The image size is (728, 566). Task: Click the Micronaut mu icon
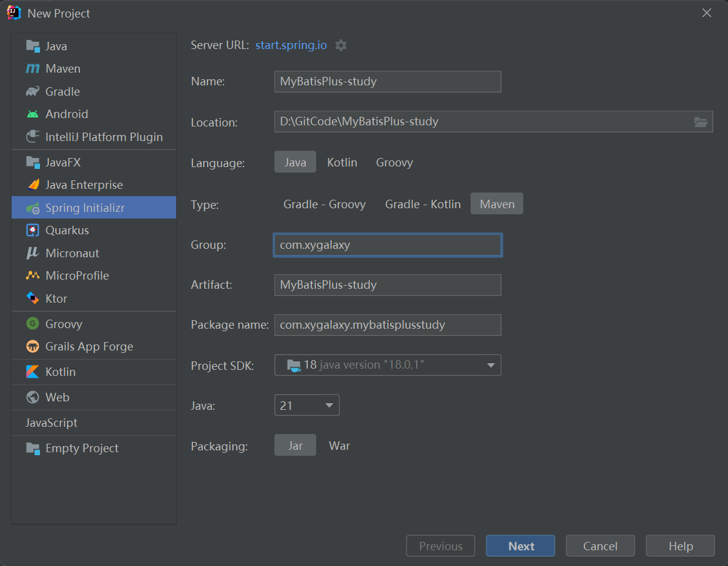(x=33, y=254)
